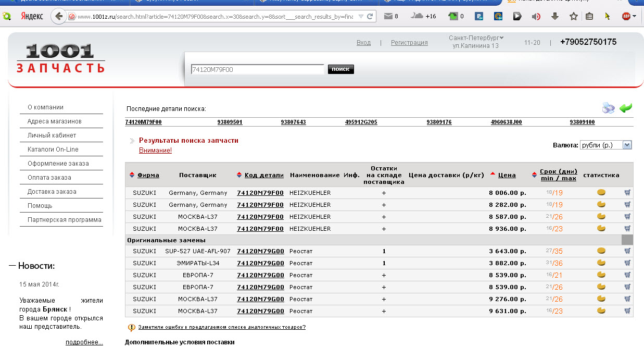Click the sort arrows beside the Срок (дни) header
644x360 pixels.
pyautogui.click(x=535, y=175)
